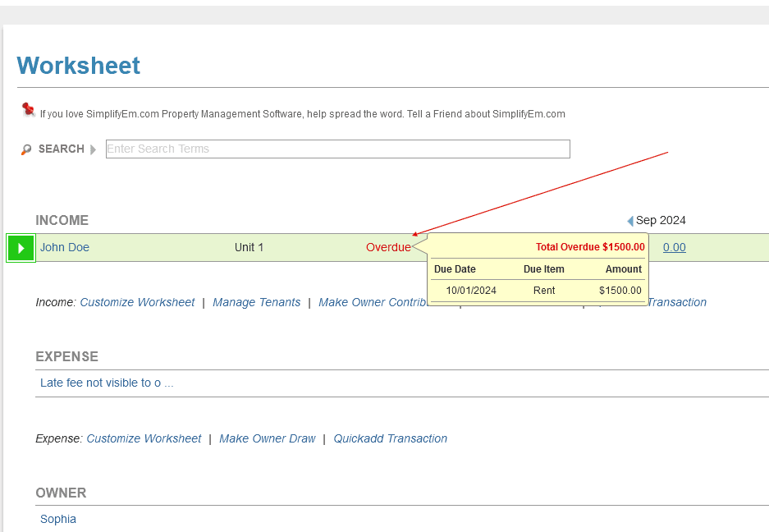Expand John Doe row with green arrow button

[x=21, y=248]
